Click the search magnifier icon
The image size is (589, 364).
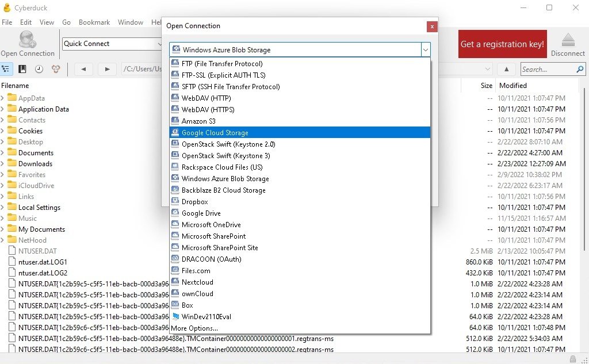coord(580,69)
